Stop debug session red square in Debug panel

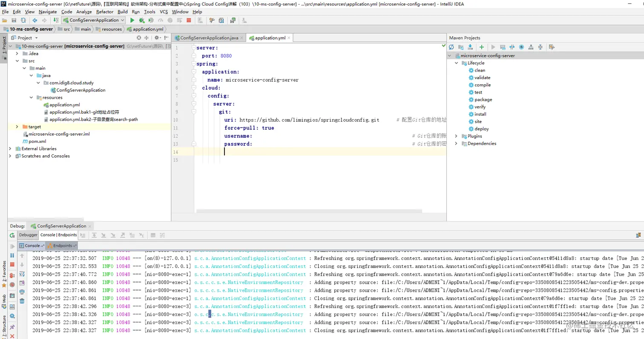coord(12,265)
